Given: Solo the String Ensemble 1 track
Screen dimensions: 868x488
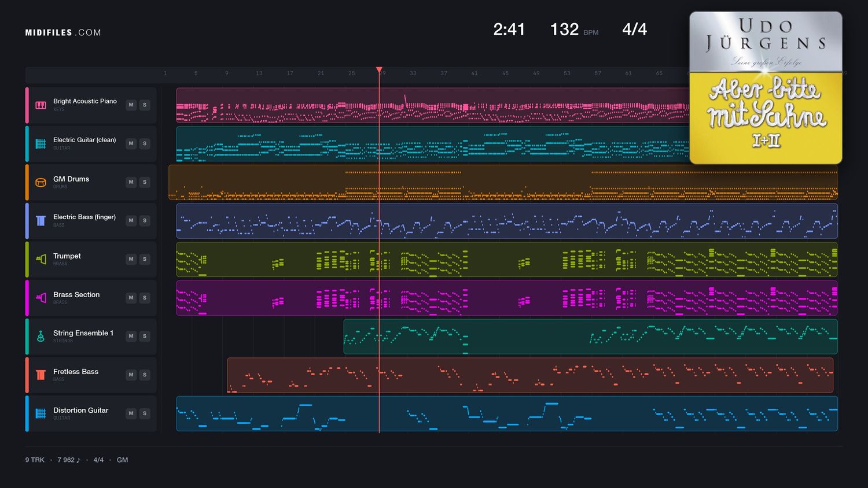Looking at the screenshot, I should 145,336.
